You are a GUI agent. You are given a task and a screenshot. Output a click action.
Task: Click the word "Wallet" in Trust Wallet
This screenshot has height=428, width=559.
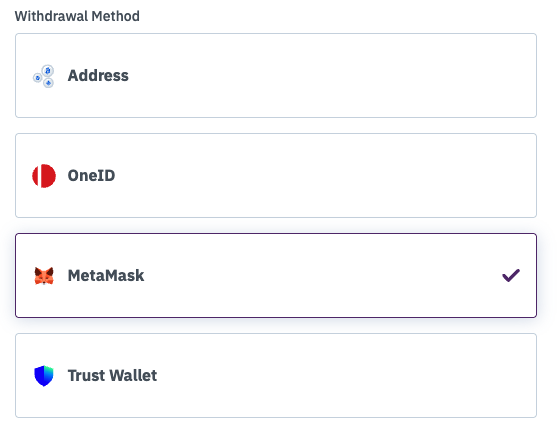tap(133, 376)
